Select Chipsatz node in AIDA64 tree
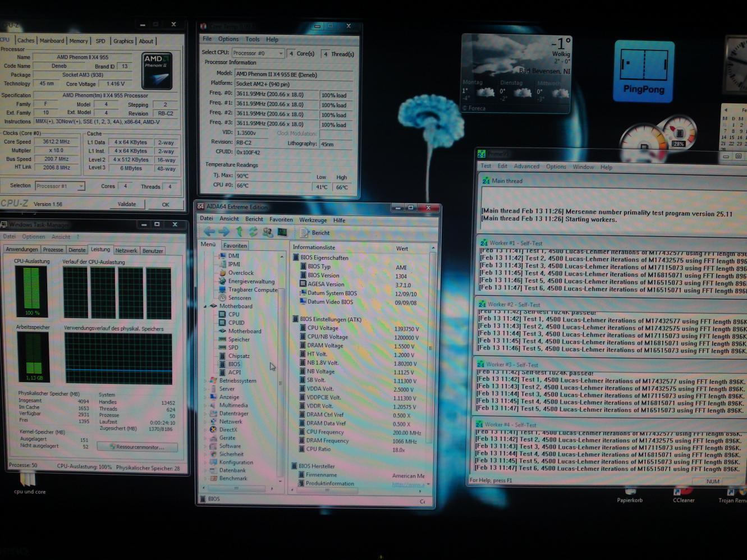Viewport: 747px width, 560px height. 235,356
